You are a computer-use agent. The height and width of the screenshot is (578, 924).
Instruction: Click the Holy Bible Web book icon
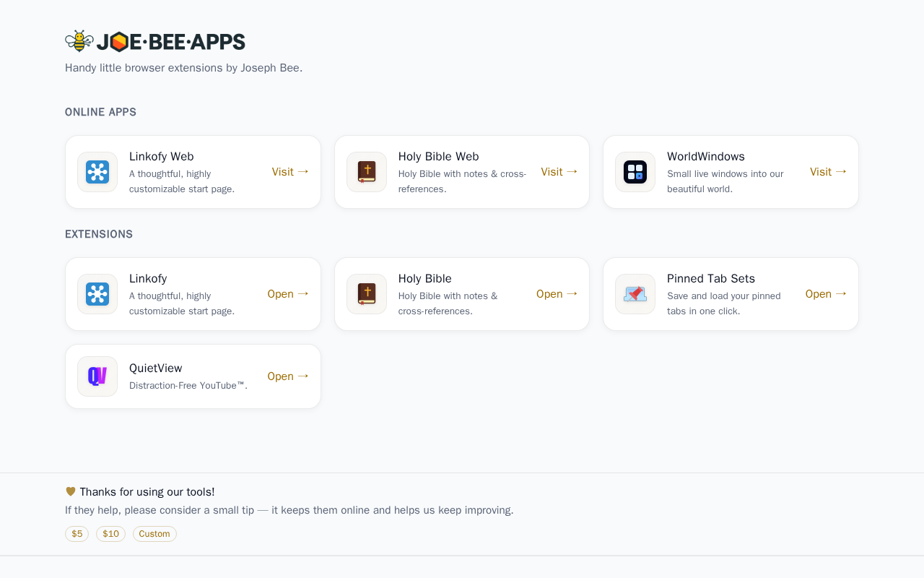click(367, 172)
